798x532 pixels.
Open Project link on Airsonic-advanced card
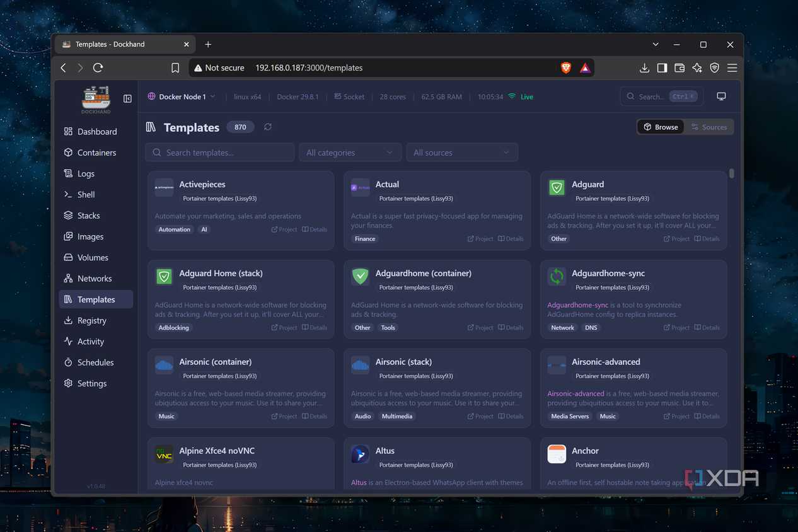(x=677, y=416)
